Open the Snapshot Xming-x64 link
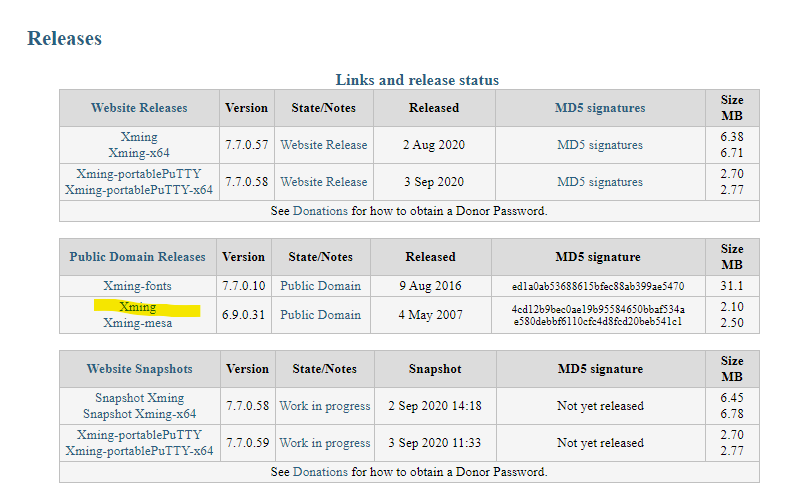The image size is (810, 502). pyautogui.click(x=139, y=414)
